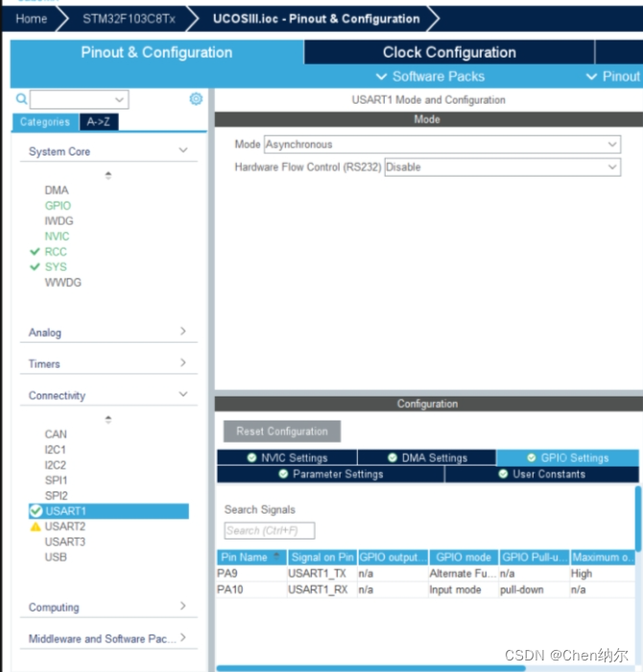Open User Constants tab
643x672 pixels.
pyautogui.click(x=542, y=474)
